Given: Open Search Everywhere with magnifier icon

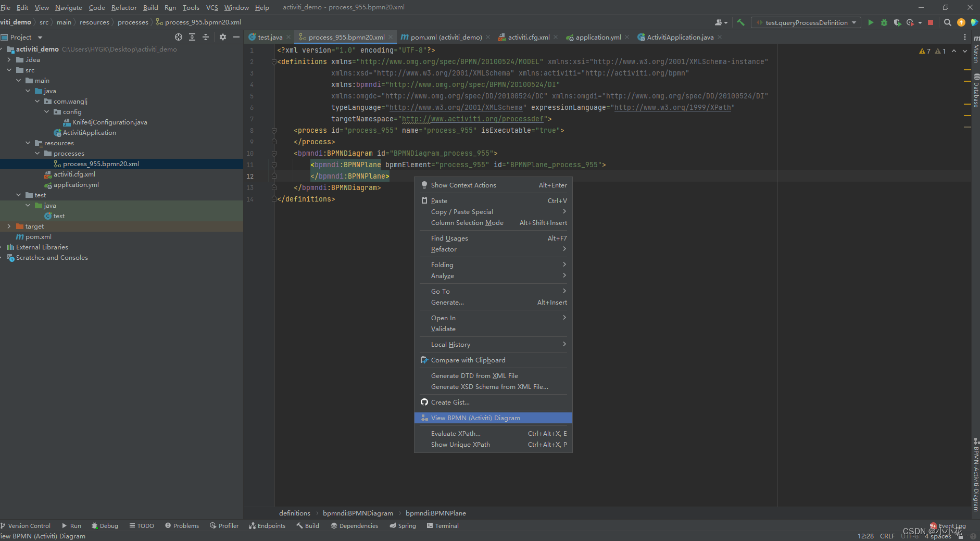Looking at the screenshot, I should (x=947, y=22).
